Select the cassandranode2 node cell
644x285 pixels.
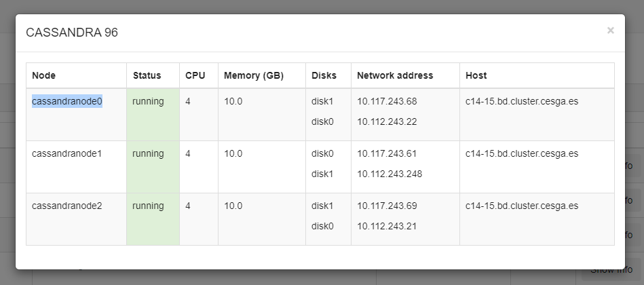click(67, 206)
